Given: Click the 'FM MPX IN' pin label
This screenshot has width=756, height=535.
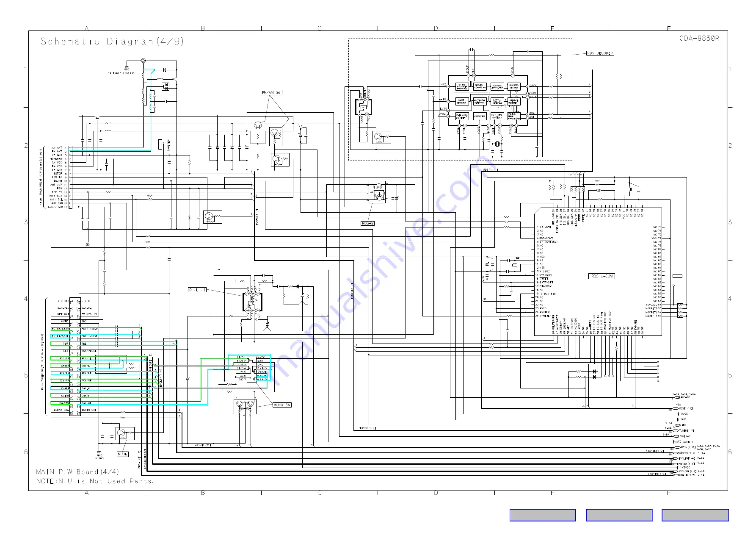Looking at the screenshot, I should (89, 314).
